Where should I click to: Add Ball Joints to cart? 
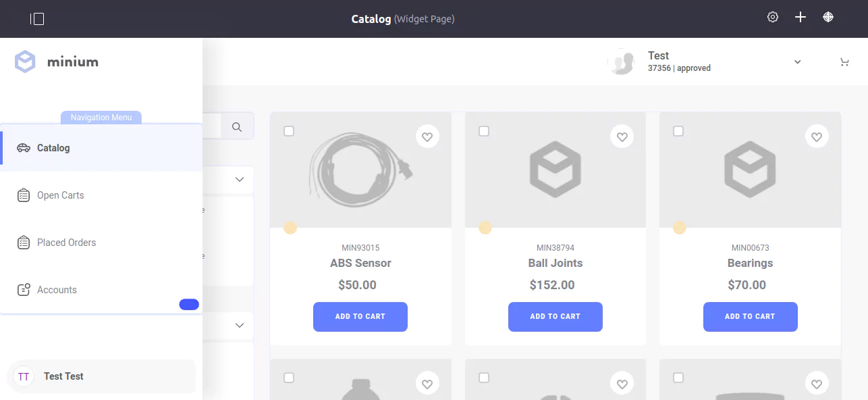coord(555,317)
